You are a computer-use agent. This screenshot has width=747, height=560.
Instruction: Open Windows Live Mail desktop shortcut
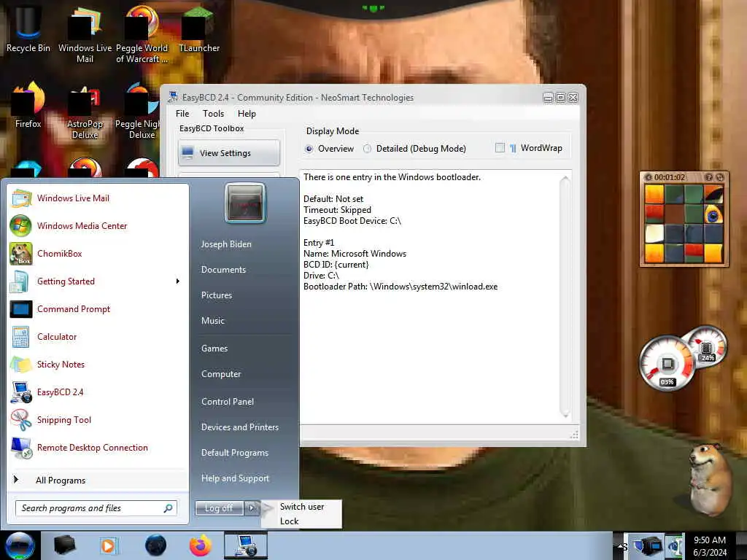85,34
